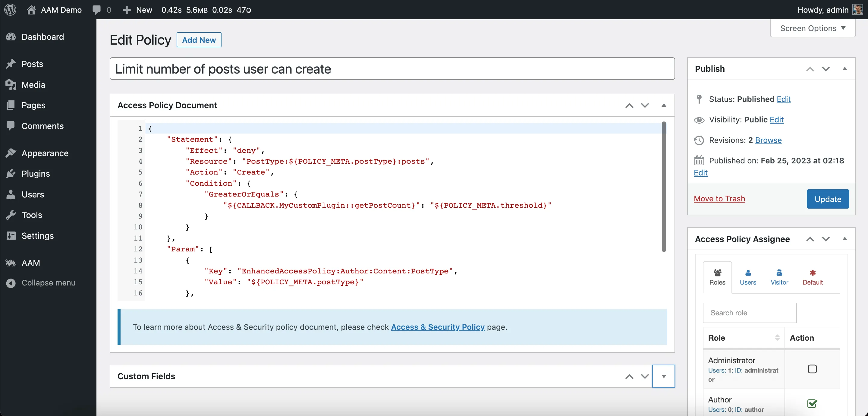The image size is (868, 416).
Task: Collapse the admin sidebar menu
Action: [48, 283]
